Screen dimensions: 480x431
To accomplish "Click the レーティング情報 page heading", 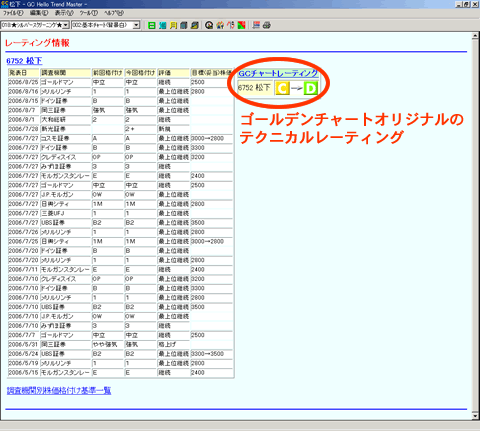I will click(x=37, y=43).
